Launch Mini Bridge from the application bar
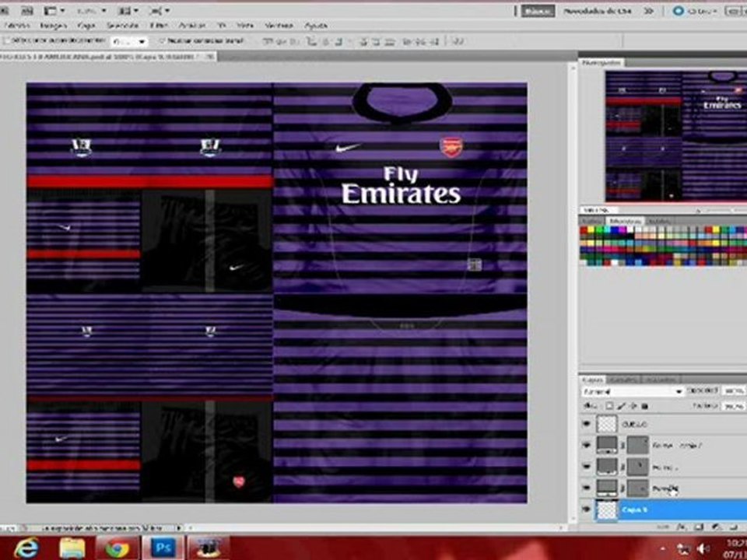The width and height of the screenshot is (747, 560). click(26, 10)
